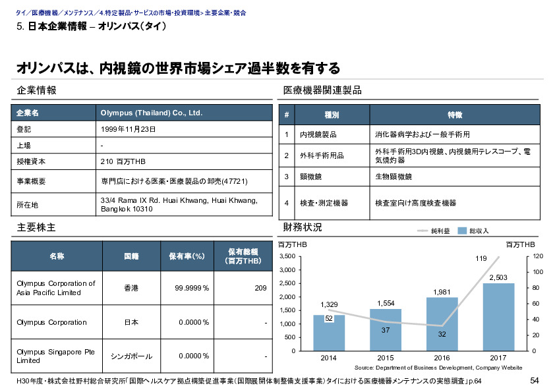
Task: Select the '1,981' bar data label
Action: 442,292
